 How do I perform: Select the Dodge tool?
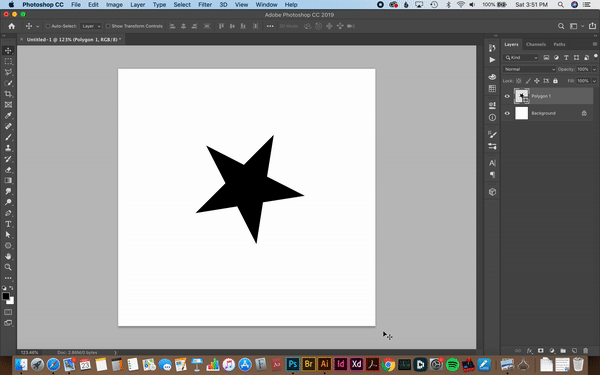8,202
